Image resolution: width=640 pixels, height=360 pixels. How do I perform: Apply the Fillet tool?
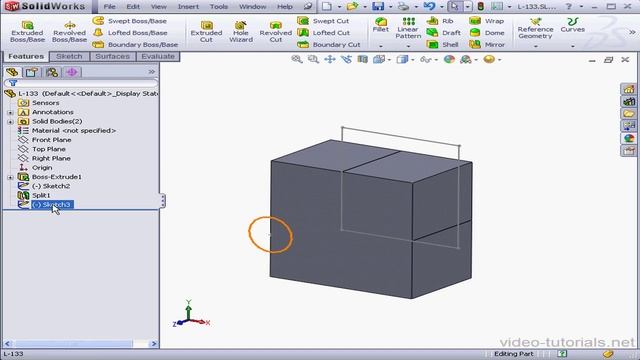pos(380,24)
